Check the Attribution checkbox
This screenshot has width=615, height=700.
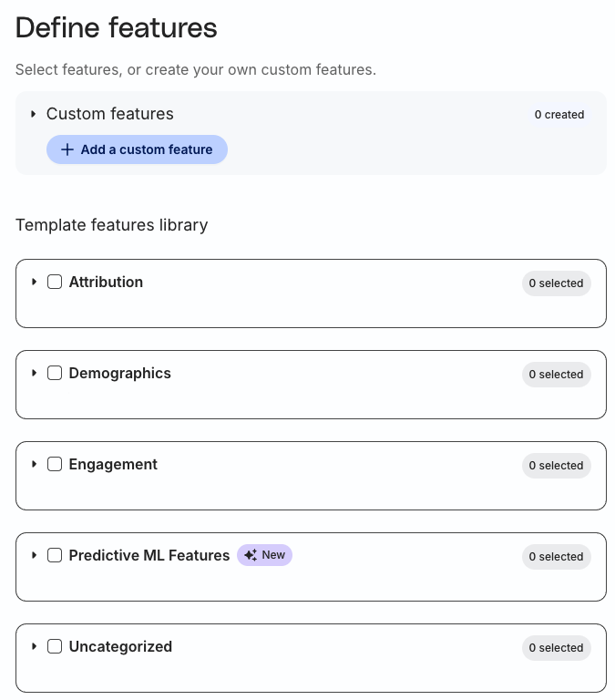55,282
